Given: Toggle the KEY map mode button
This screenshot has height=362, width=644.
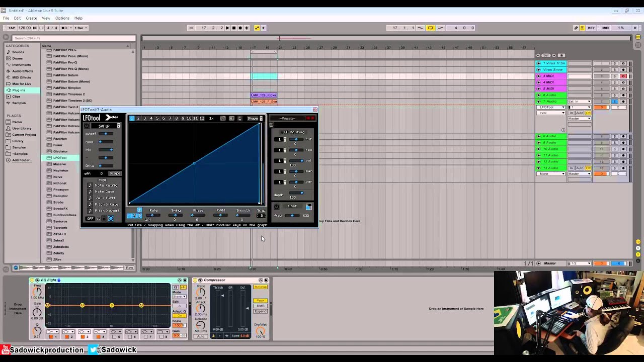Looking at the screenshot, I should [x=591, y=28].
